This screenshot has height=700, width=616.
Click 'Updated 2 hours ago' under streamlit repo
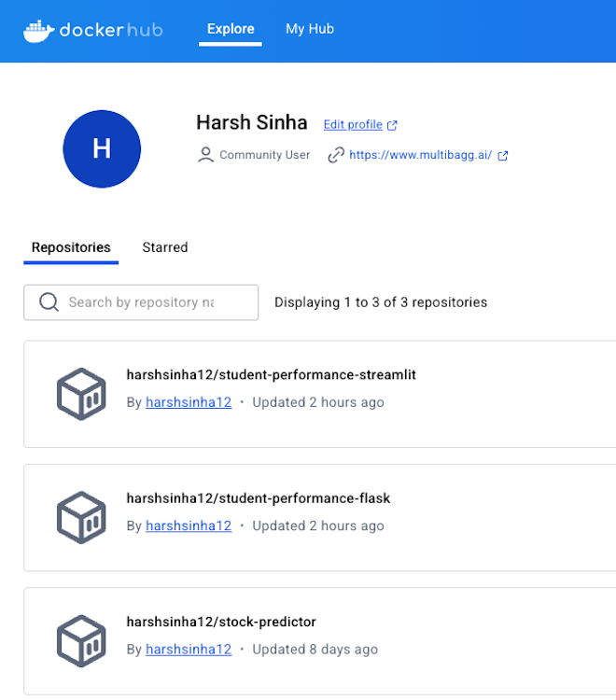coord(318,402)
